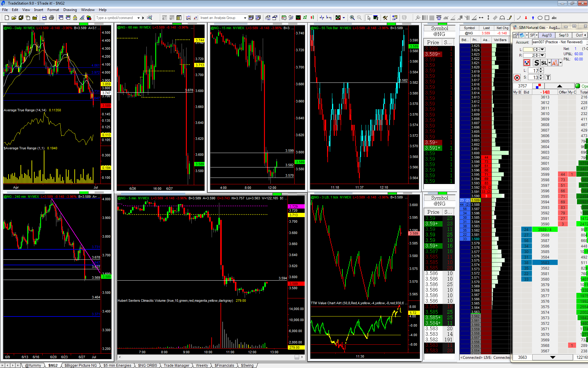Select the blue up arrow drawing tool
This screenshot has height=368, width=588.
pyautogui.click(x=533, y=18)
